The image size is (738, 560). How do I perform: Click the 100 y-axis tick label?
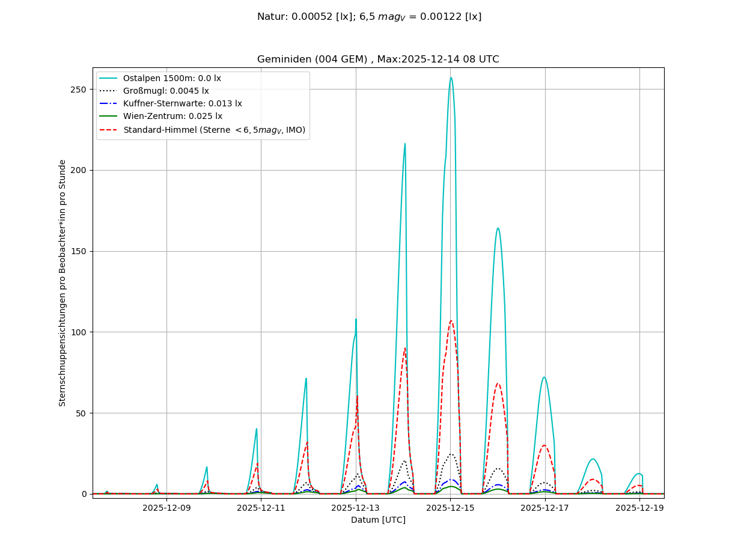pos(79,332)
